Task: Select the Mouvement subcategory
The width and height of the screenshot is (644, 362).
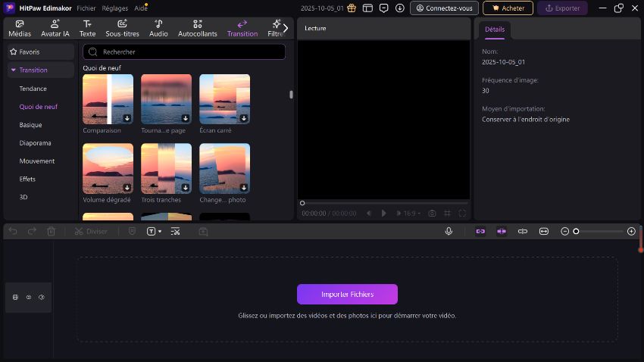Action: click(x=36, y=161)
